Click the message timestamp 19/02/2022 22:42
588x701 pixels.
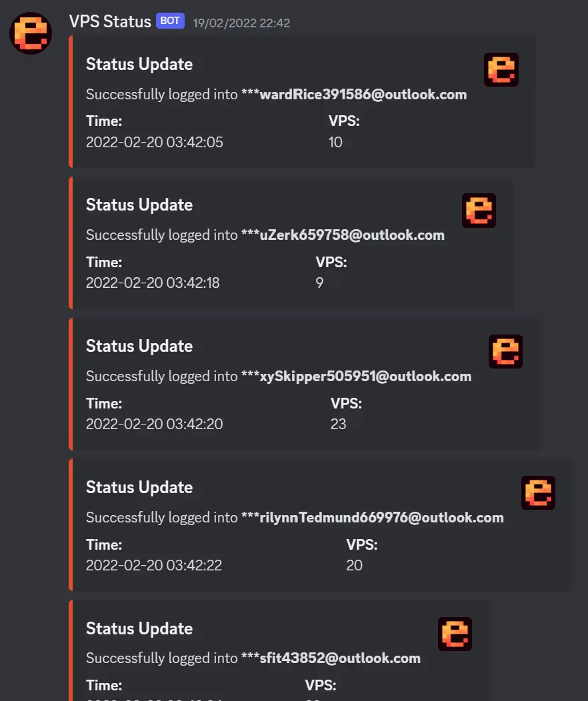(241, 23)
